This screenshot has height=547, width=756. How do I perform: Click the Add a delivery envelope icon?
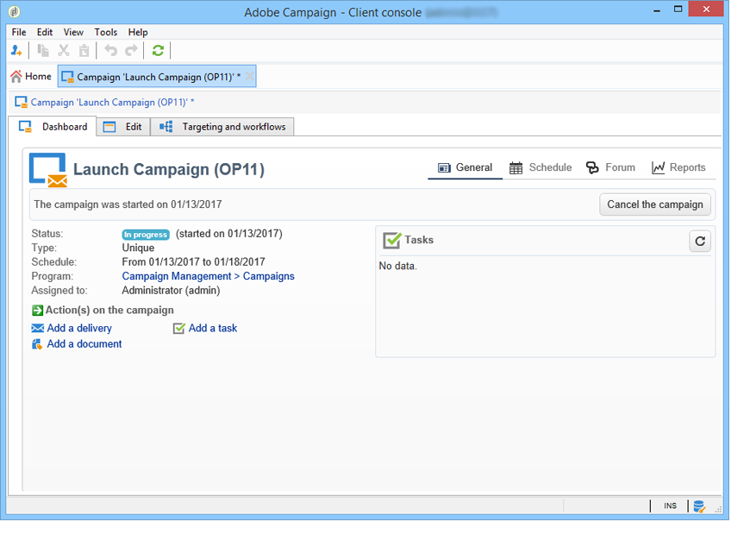click(37, 328)
